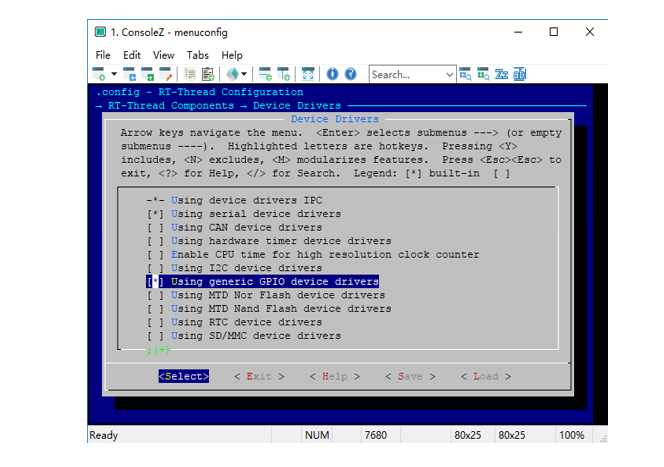
Task: Click the ConsoleZ title bar app icon
Action: coord(100,32)
